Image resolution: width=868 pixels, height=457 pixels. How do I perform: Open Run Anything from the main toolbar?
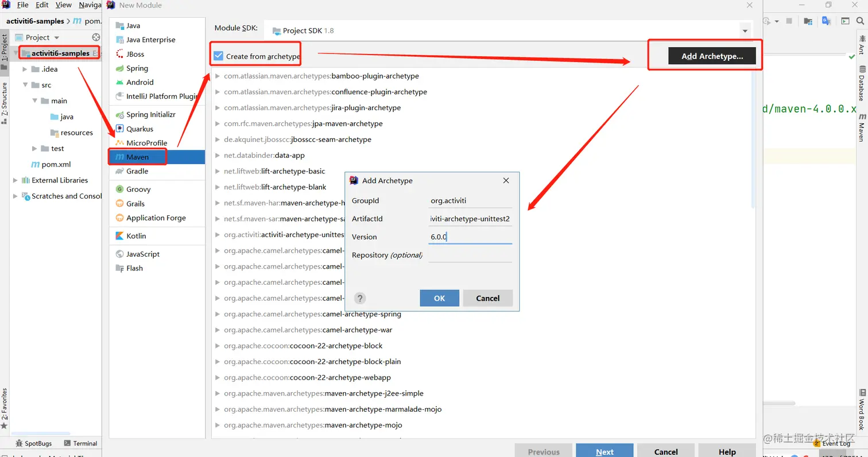click(x=845, y=21)
